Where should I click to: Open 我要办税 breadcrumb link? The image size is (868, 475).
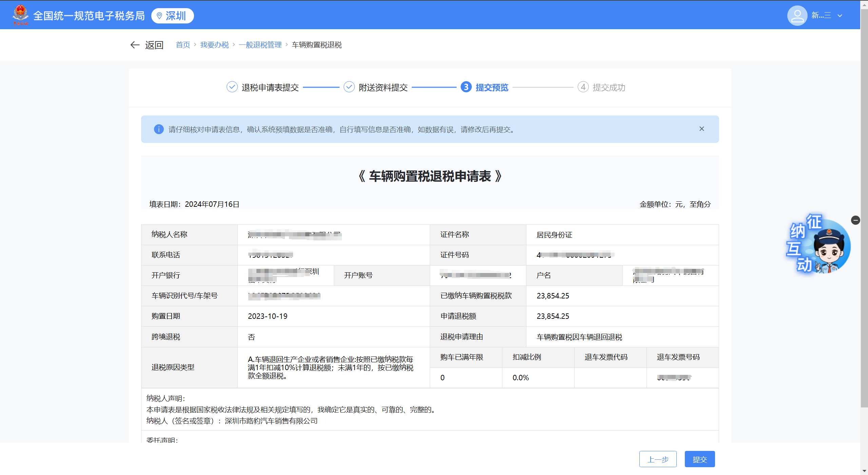(x=214, y=45)
